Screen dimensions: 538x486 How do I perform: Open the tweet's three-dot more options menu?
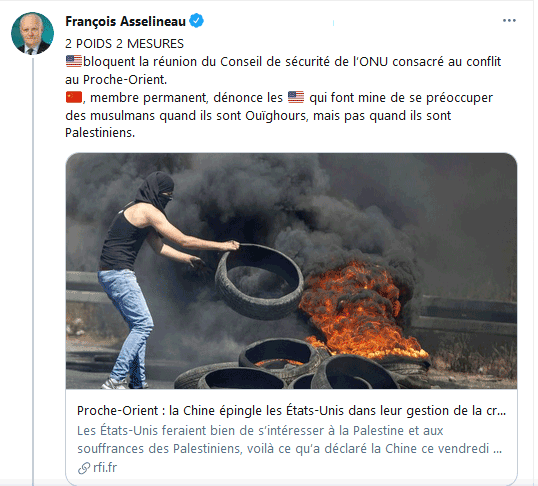[x=509, y=21]
